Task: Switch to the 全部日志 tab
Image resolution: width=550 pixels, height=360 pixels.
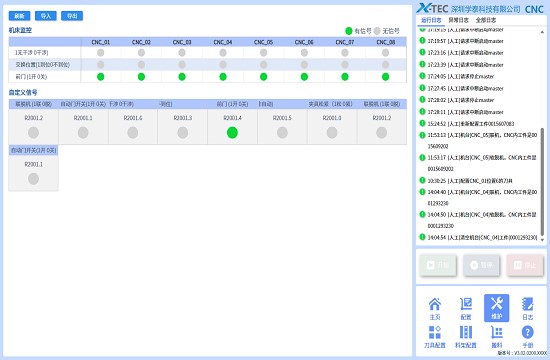Action: point(486,20)
